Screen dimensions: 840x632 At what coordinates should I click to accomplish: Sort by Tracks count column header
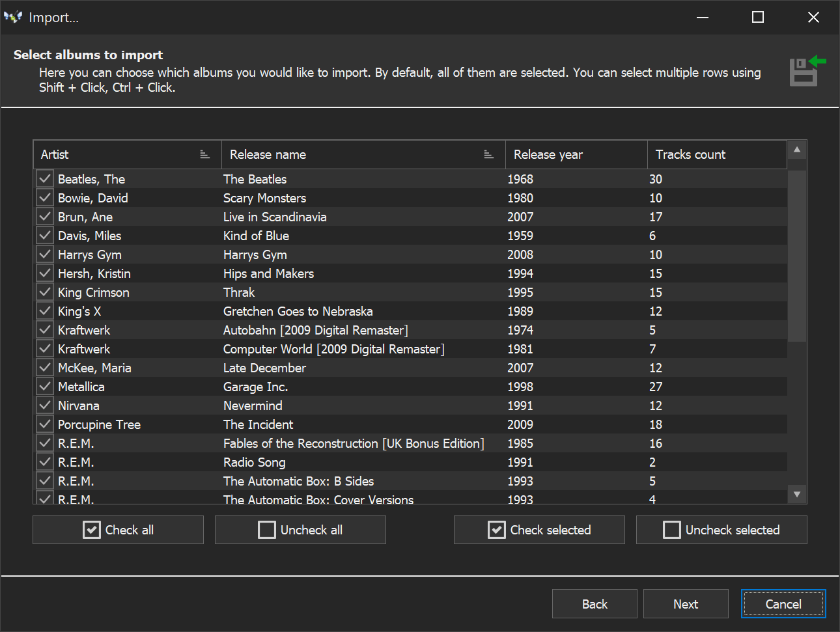(716, 154)
